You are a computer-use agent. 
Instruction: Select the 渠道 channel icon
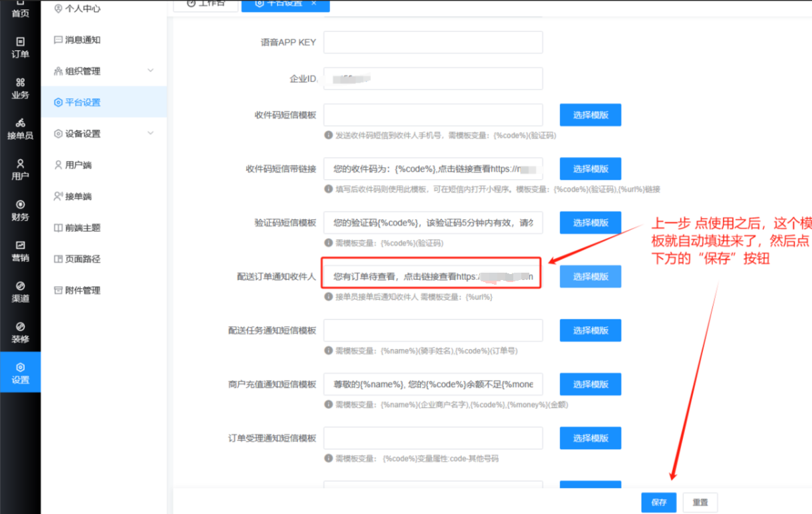click(x=20, y=286)
